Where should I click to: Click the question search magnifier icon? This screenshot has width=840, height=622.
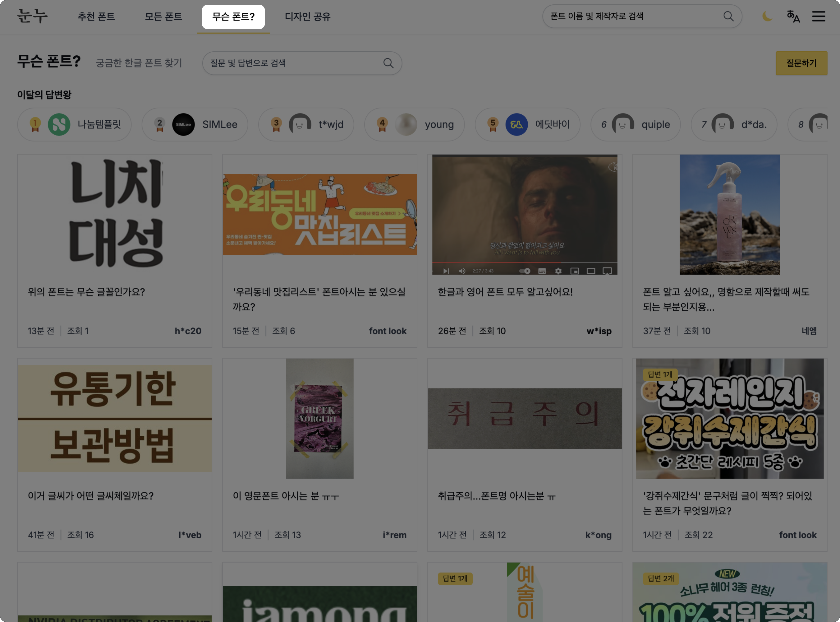point(388,63)
